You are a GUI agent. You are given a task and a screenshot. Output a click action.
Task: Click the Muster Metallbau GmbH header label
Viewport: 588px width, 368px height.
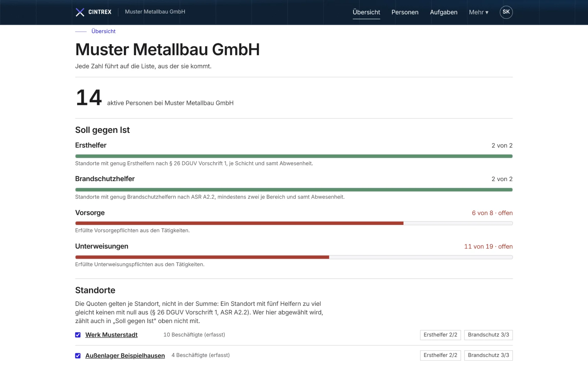(x=155, y=12)
